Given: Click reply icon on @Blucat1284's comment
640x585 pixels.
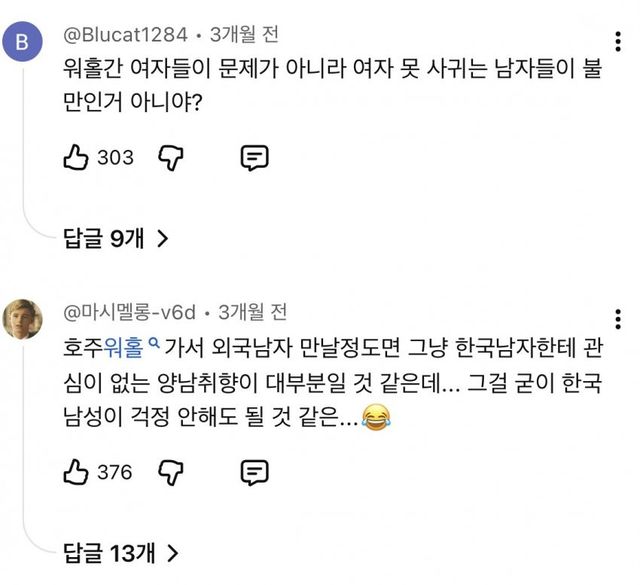Looking at the screenshot, I should point(255,157).
